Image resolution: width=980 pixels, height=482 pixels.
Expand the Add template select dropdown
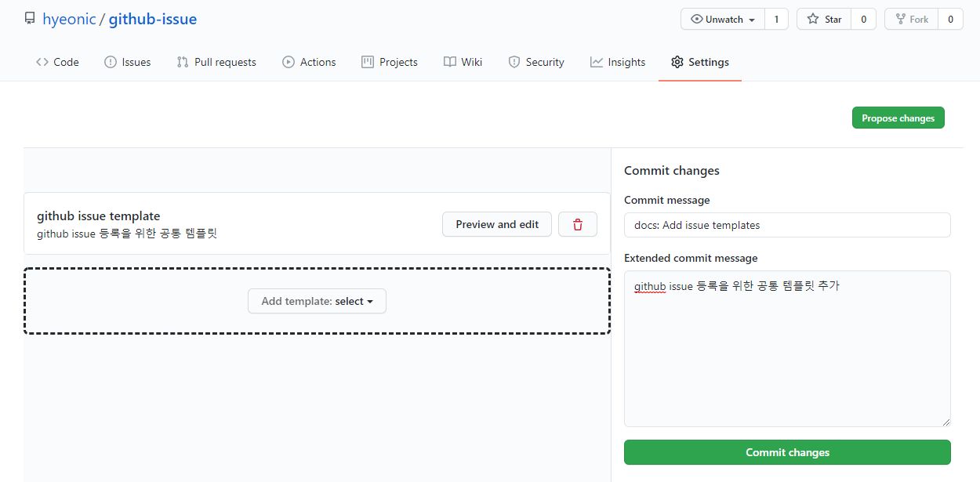(317, 301)
